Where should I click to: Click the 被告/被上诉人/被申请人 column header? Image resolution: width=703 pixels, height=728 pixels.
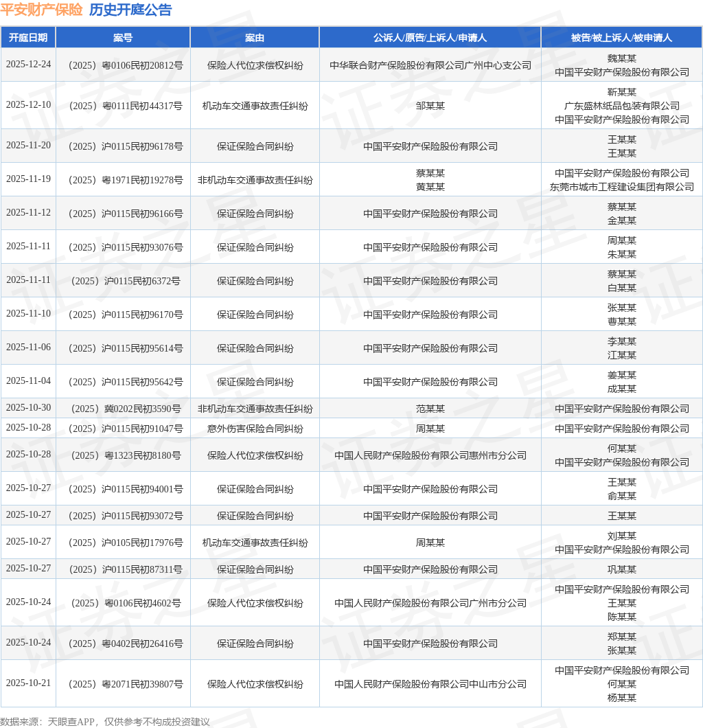[621, 38]
